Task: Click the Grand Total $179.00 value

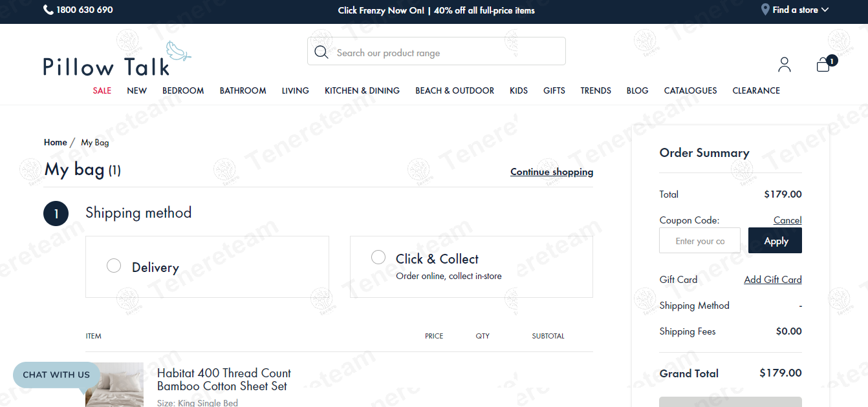Action: pos(781,373)
